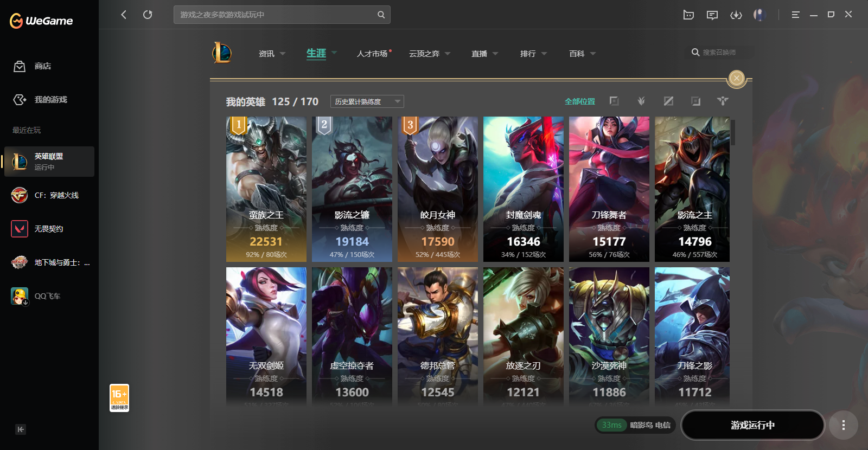Go back with the left arrow

click(x=124, y=15)
